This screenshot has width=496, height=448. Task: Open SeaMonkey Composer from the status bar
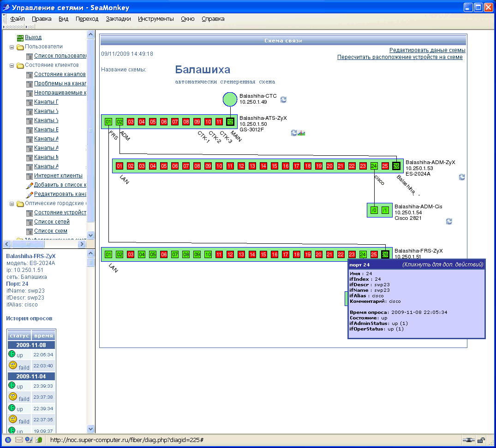tap(29, 440)
